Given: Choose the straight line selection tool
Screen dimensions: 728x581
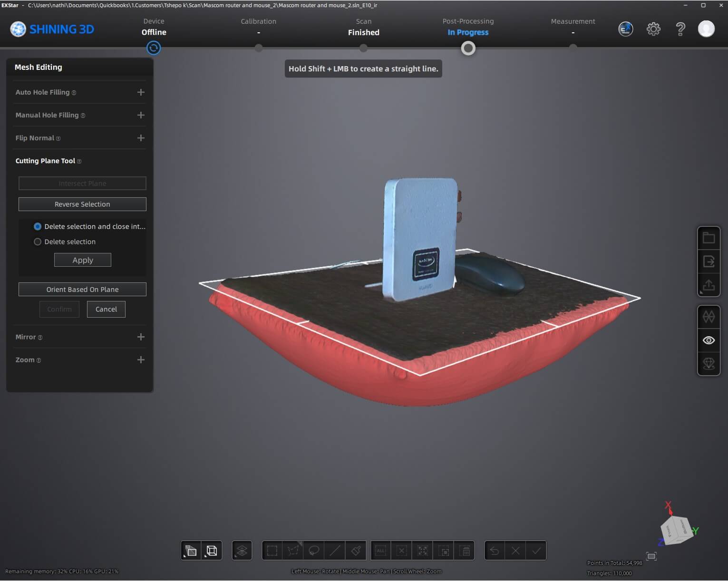Looking at the screenshot, I should pos(335,551).
